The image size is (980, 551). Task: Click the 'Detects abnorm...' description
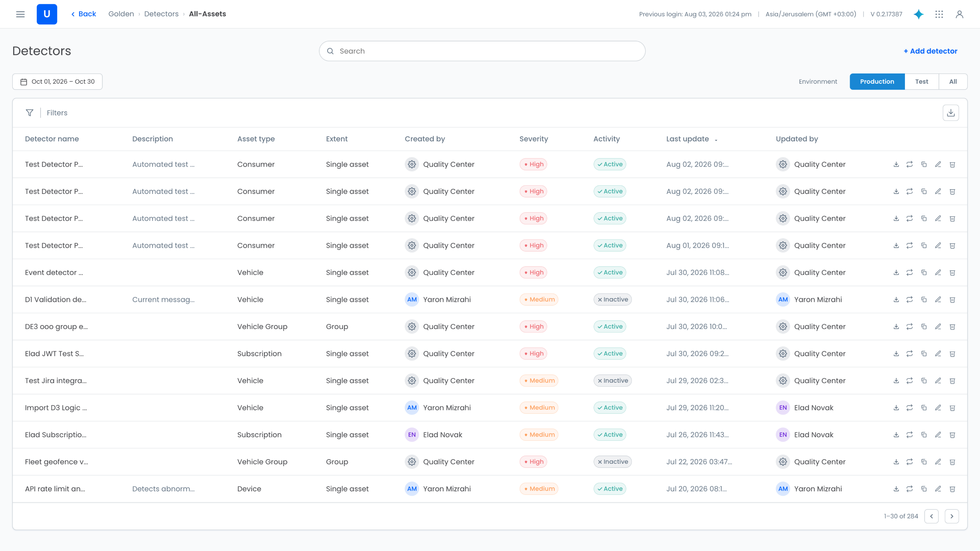pyautogui.click(x=163, y=489)
